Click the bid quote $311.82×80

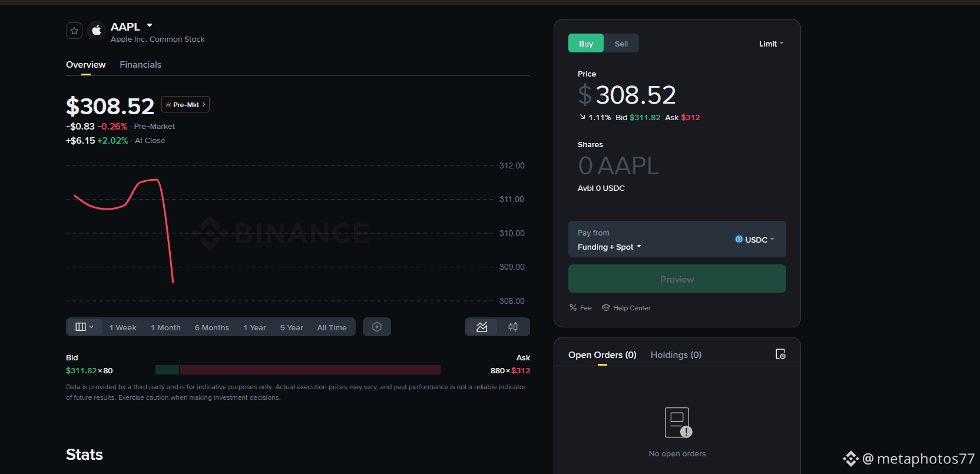(x=90, y=370)
